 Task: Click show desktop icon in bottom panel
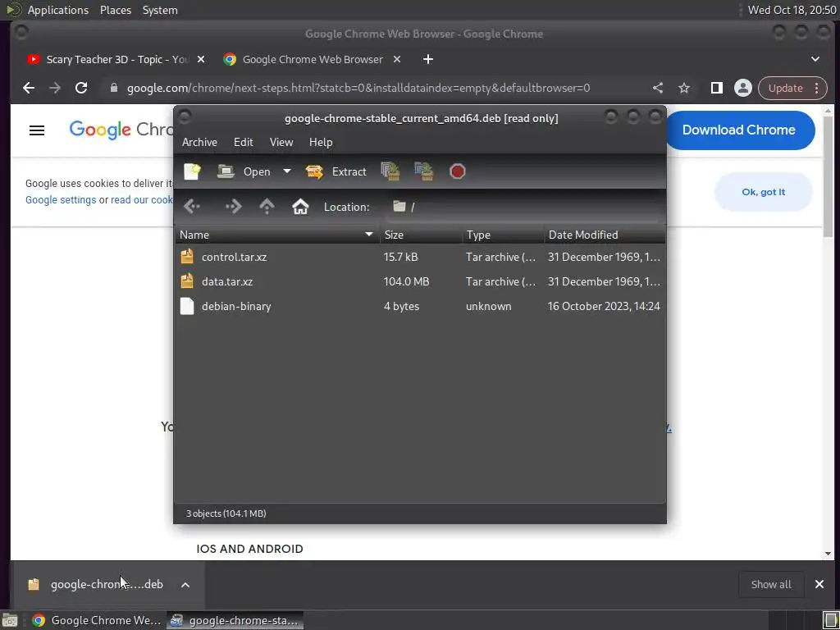click(10, 620)
